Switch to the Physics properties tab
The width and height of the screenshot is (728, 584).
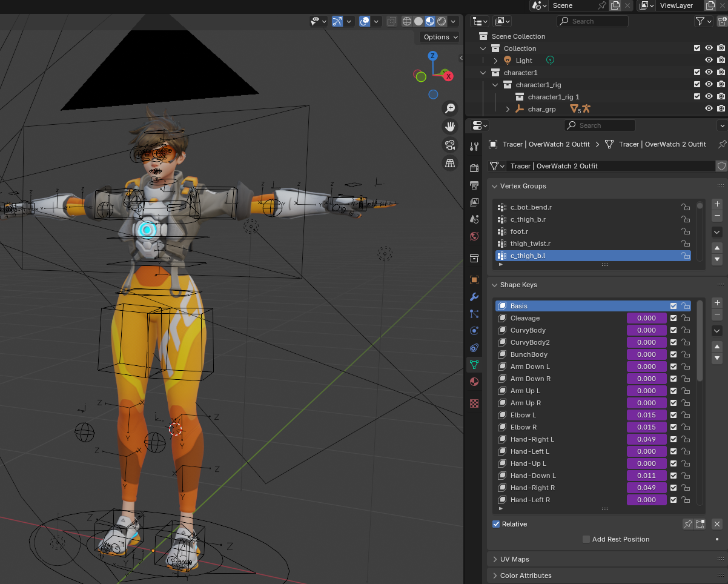[474, 331]
